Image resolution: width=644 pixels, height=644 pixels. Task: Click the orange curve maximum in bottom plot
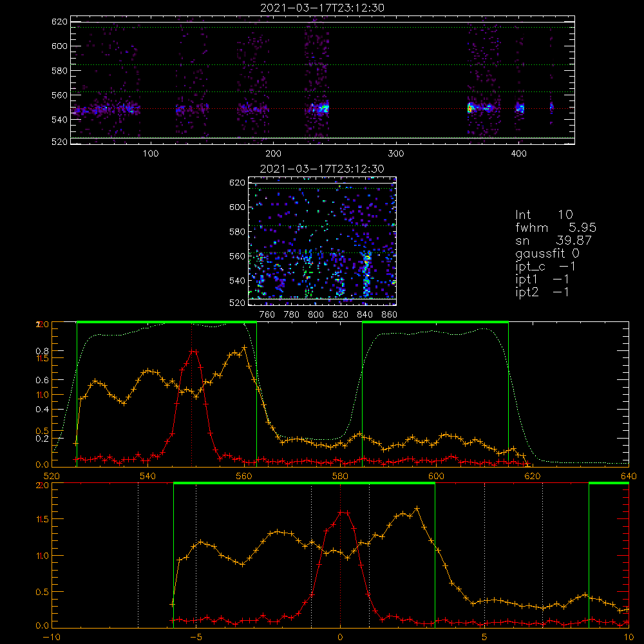(x=417, y=509)
